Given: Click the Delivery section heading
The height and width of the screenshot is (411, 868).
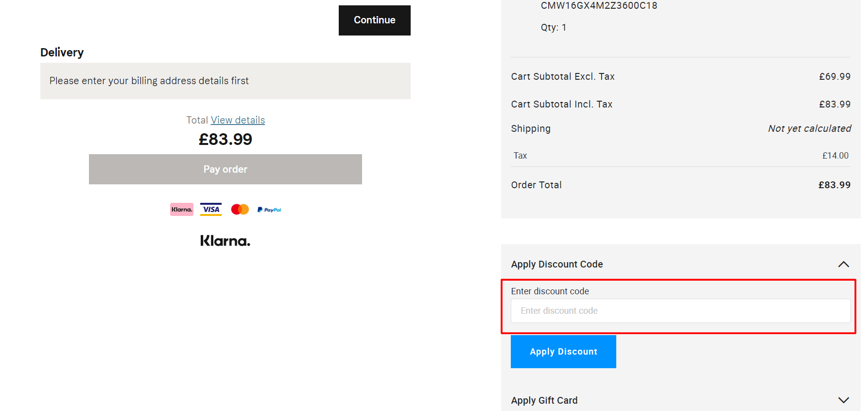Looking at the screenshot, I should coord(62,53).
